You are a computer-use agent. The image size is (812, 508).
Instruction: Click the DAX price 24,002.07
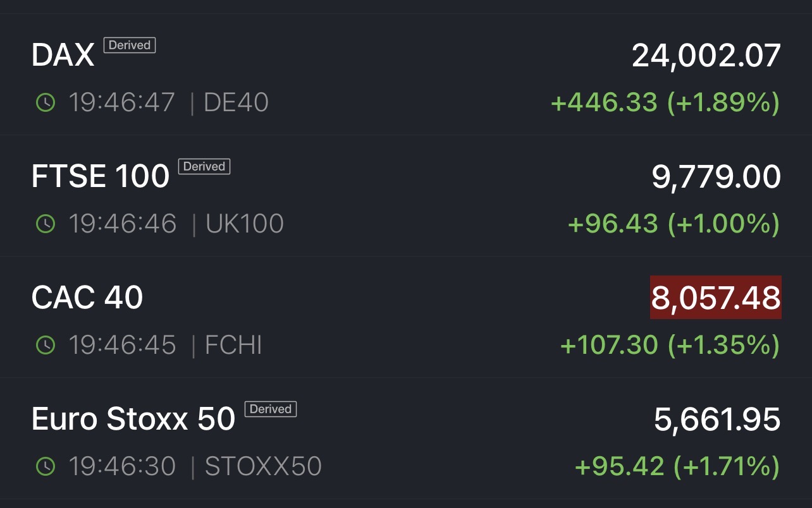[x=706, y=56]
